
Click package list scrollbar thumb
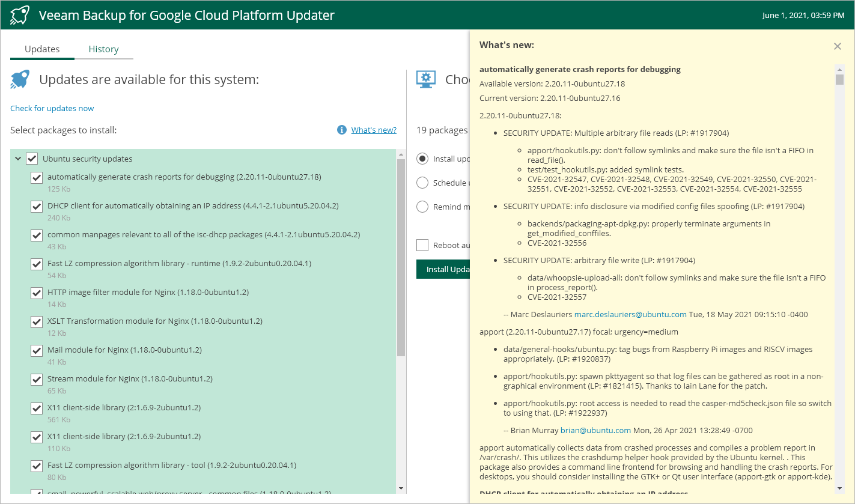point(401,258)
